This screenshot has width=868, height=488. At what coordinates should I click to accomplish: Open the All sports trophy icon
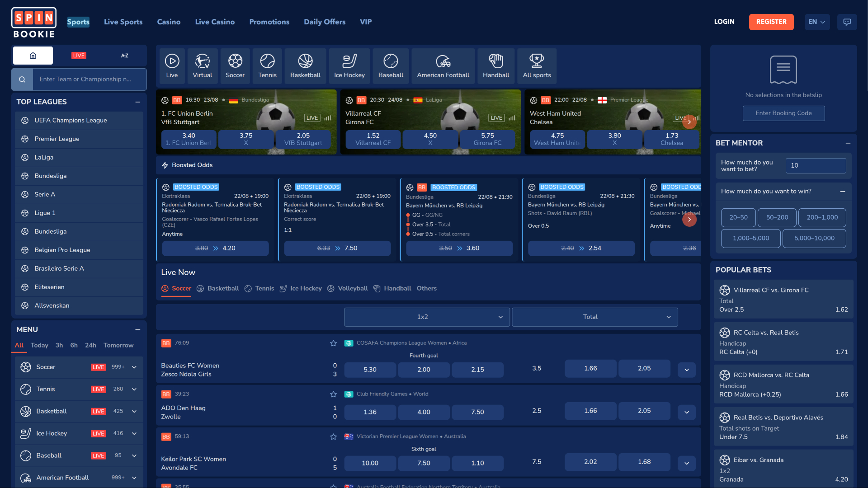537,66
